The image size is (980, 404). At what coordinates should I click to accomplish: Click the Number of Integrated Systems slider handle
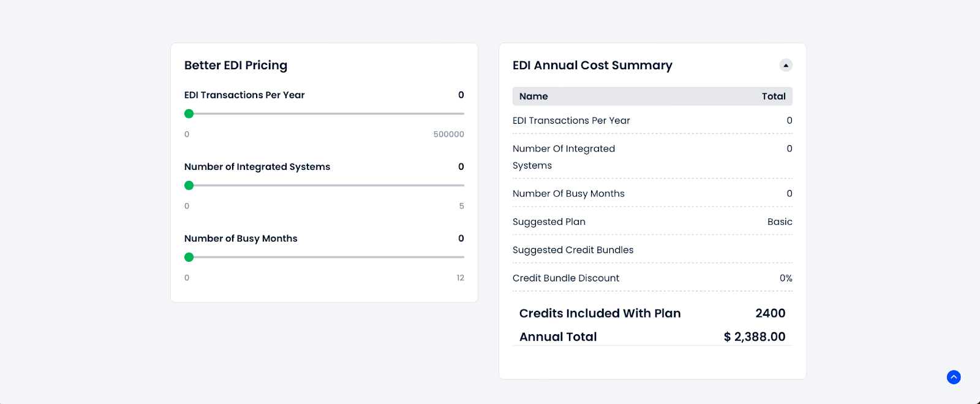click(x=189, y=185)
